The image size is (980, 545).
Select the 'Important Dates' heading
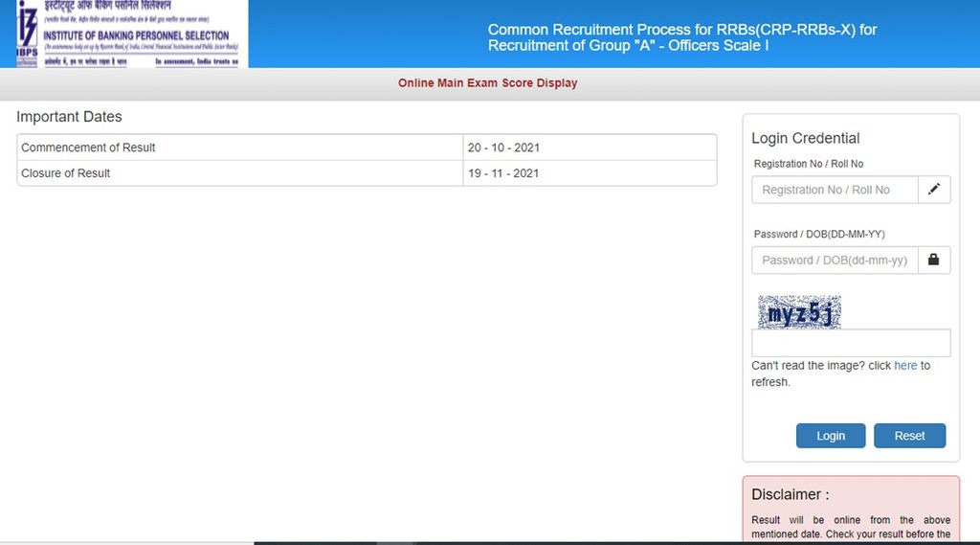(x=69, y=117)
